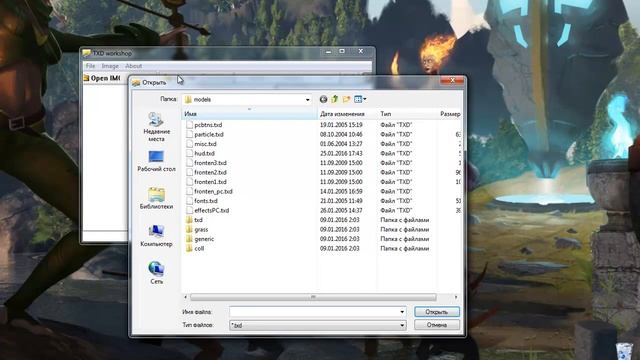Click the Имя файла input field

(x=314, y=312)
